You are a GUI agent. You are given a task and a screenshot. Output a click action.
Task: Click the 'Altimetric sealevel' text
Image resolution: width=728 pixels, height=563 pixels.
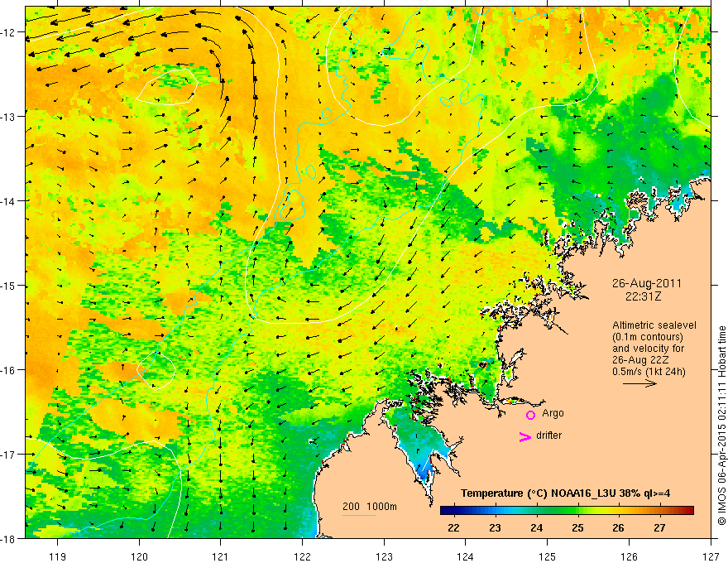click(x=654, y=325)
